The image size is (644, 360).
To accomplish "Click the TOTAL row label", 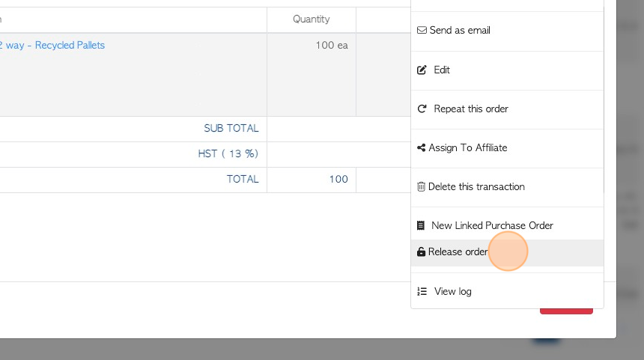I will coord(243,180).
